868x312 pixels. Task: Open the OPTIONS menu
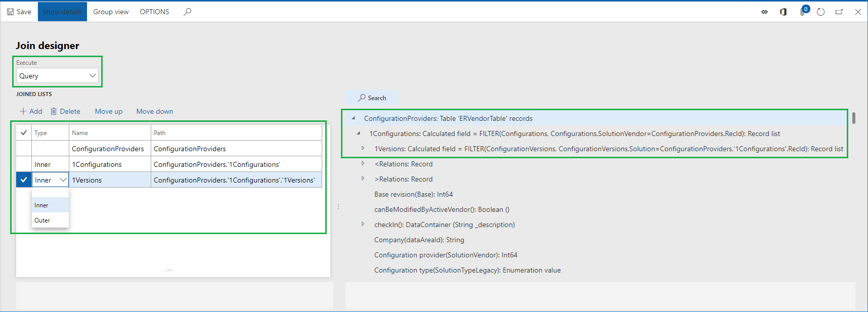coord(154,12)
